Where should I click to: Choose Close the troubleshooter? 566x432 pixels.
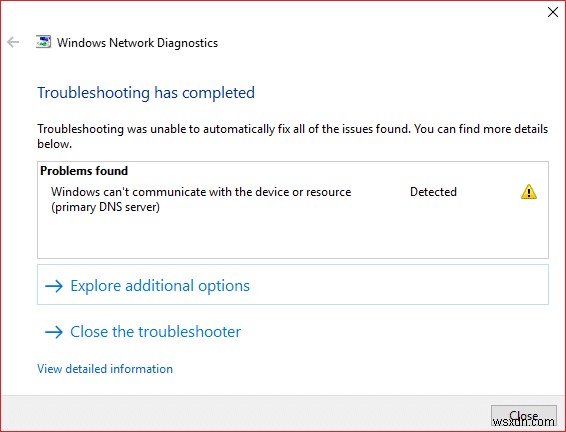(155, 332)
